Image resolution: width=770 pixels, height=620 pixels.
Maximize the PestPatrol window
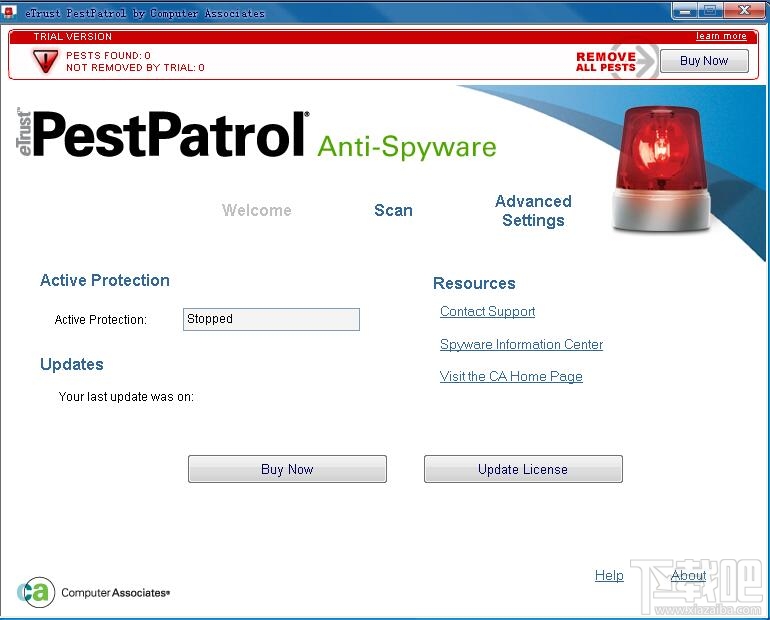(710, 11)
